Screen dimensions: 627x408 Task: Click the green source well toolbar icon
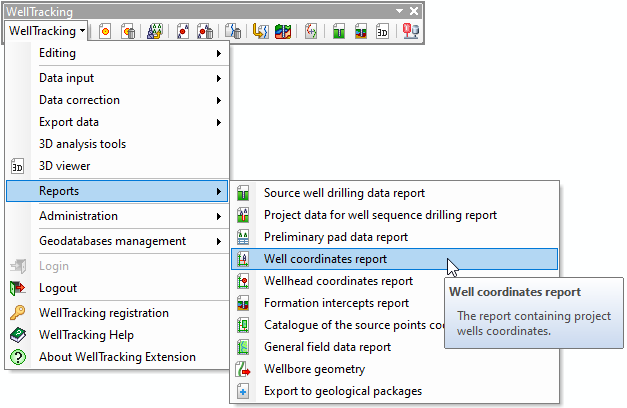click(339, 31)
